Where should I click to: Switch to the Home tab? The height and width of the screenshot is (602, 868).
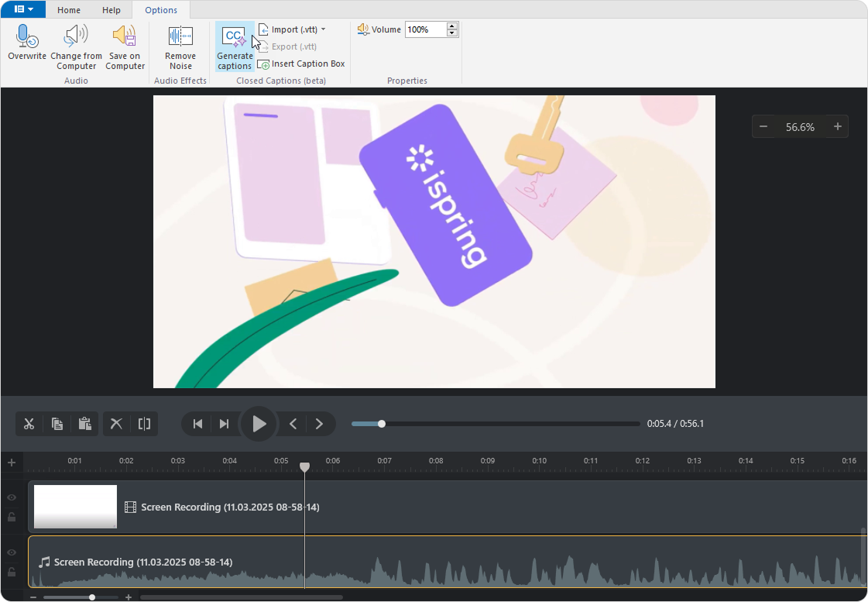(69, 10)
